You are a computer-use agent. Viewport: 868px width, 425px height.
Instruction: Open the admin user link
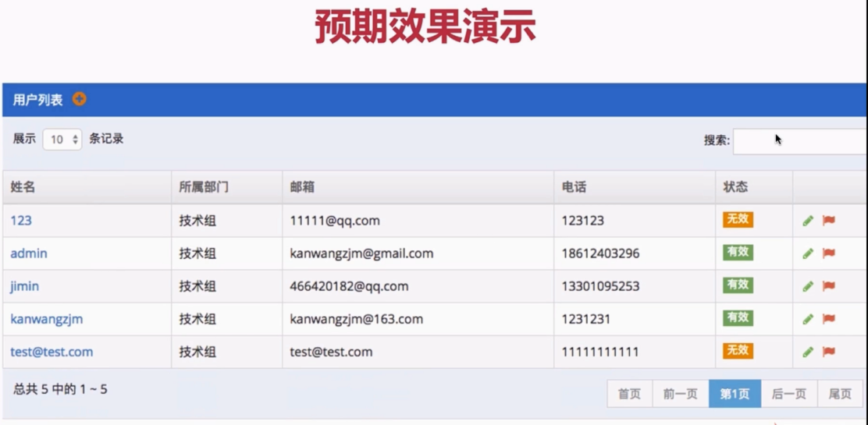29,253
